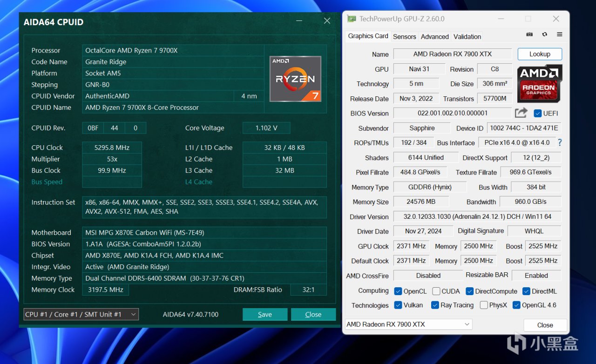
Task: Click the Digital Signature value WHQL
Action: pos(534,231)
